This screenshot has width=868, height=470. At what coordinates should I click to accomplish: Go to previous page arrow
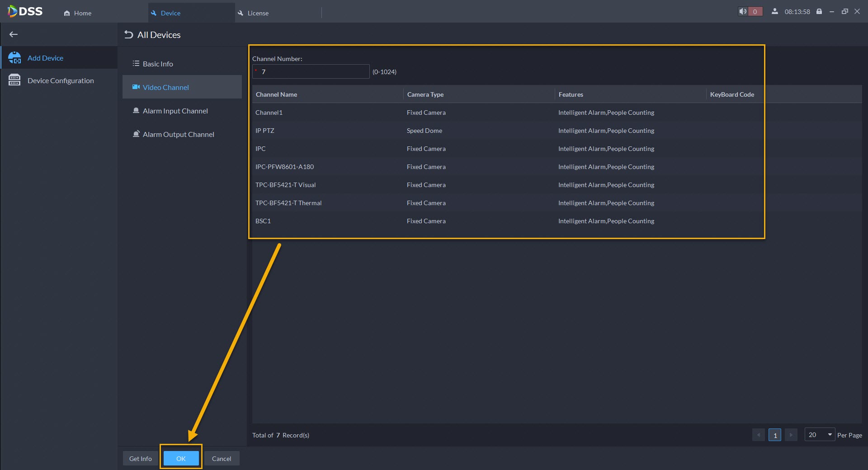[x=759, y=435]
